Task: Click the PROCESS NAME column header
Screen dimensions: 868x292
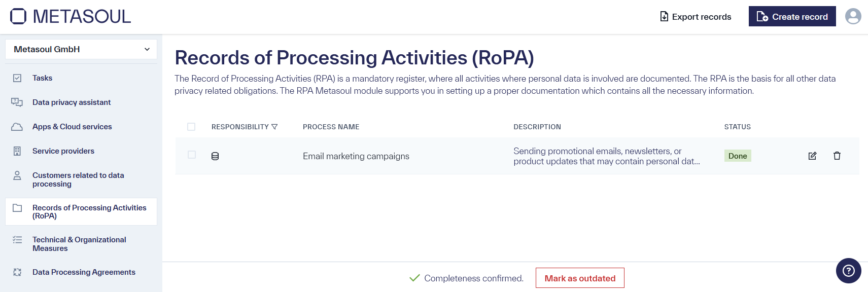Action: coord(331,127)
